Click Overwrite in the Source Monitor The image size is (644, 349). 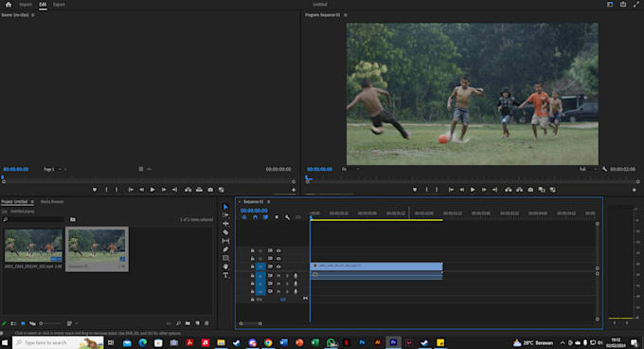199,190
